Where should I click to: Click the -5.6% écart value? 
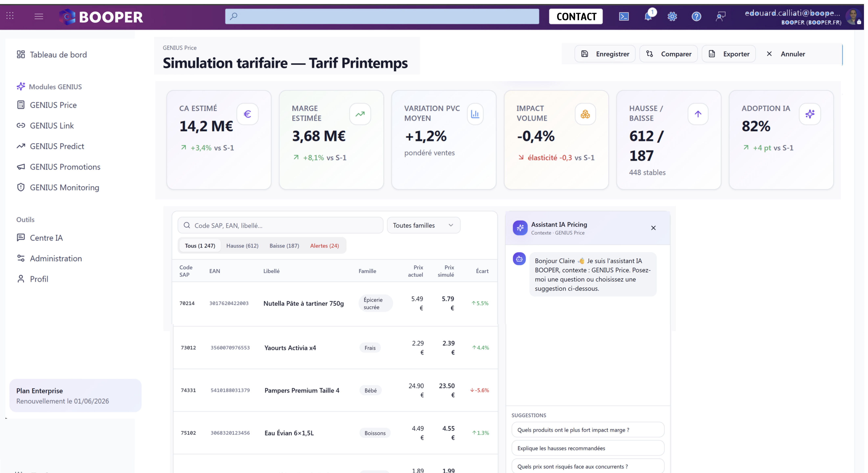tap(479, 390)
